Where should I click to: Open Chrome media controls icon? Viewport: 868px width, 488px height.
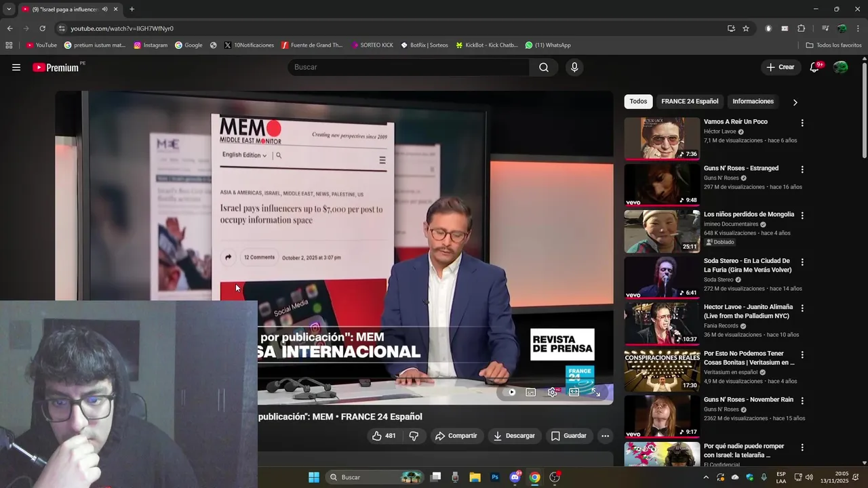(x=825, y=28)
